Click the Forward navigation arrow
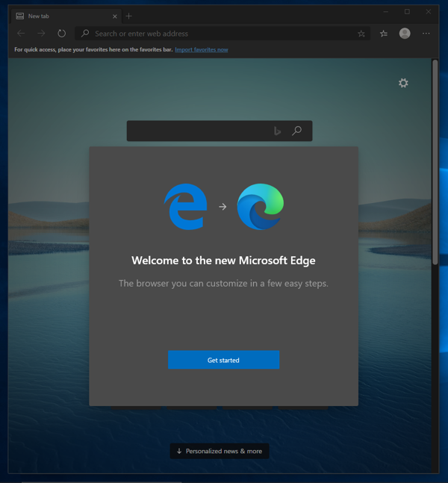Viewport: 448px width, 483px height. [x=41, y=34]
